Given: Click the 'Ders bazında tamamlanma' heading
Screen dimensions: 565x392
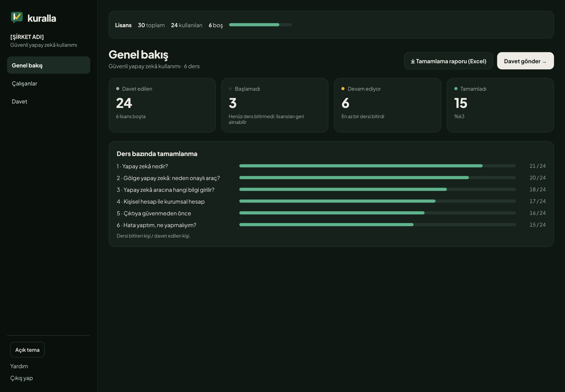Looking at the screenshot, I should pos(157,154).
